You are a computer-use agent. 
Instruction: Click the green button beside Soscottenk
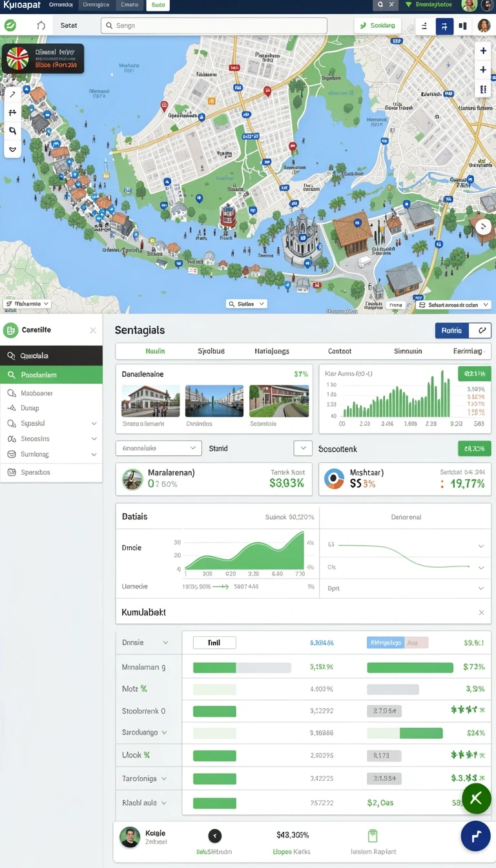pyautogui.click(x=475, y=448)
